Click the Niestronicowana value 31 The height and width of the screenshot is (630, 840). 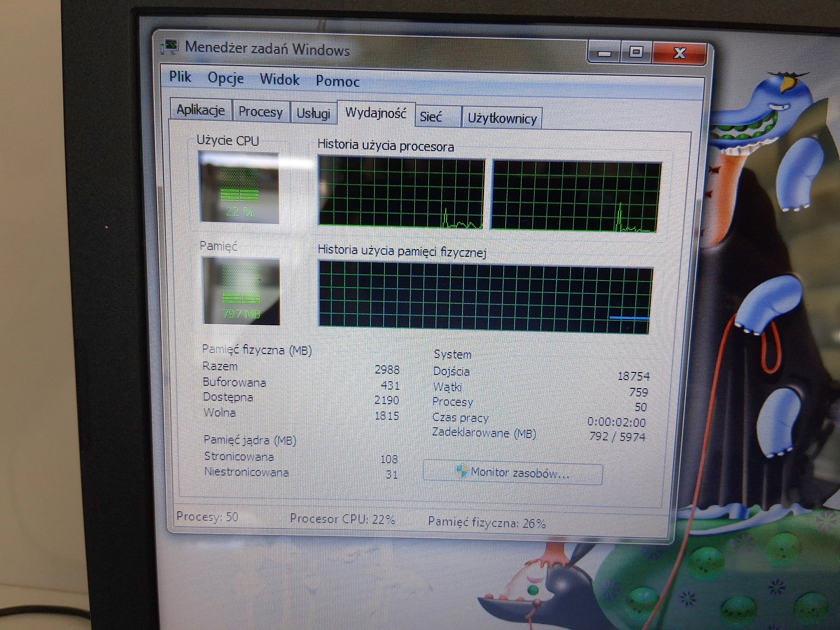coord(392,474)
